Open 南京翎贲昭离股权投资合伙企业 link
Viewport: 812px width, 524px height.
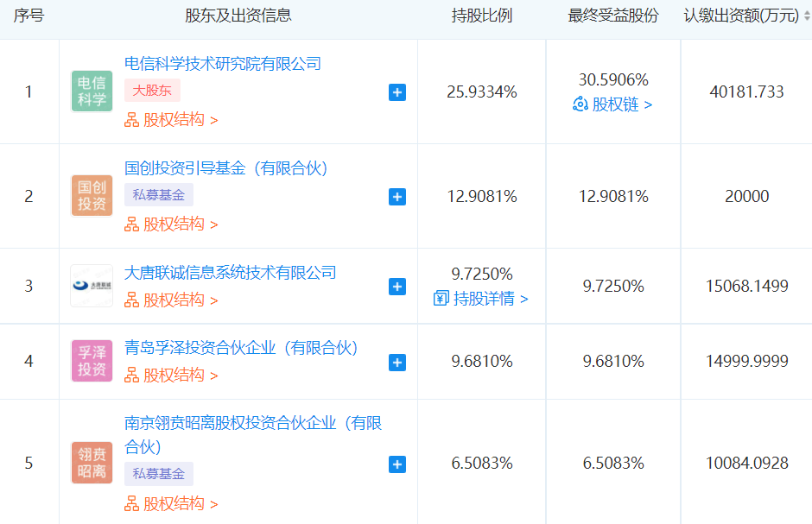pos(253,434)
